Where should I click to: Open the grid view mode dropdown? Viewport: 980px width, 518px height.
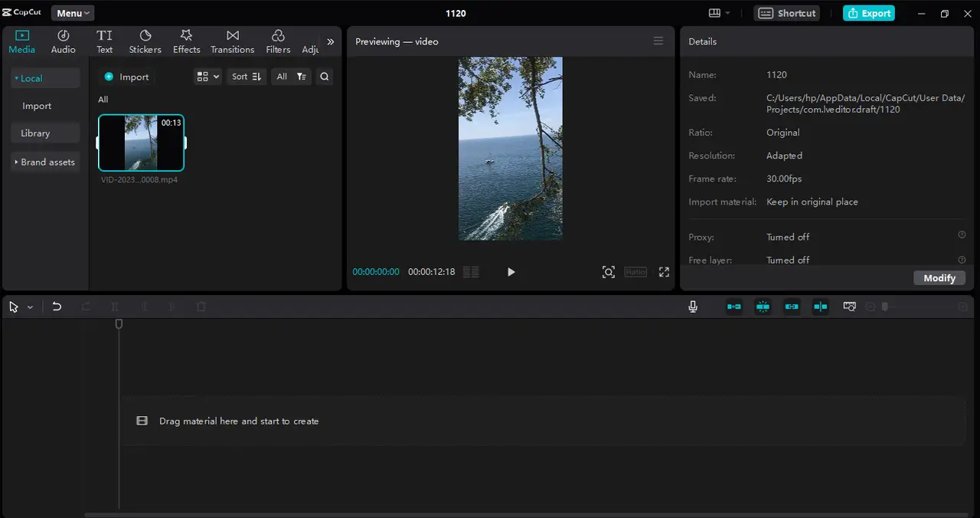point(208,77)
